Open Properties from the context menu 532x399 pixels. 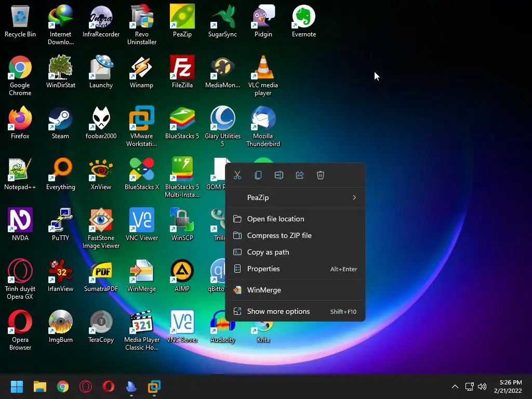[295, 269]
